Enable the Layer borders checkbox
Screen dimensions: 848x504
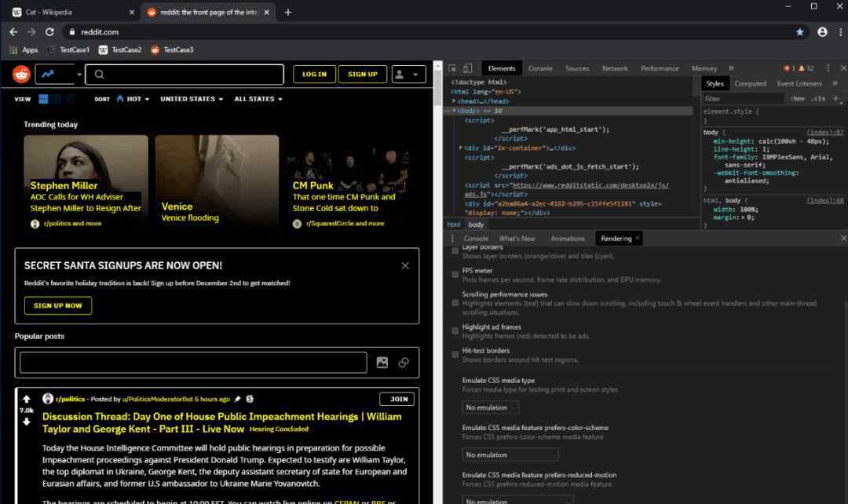point(455,251)
